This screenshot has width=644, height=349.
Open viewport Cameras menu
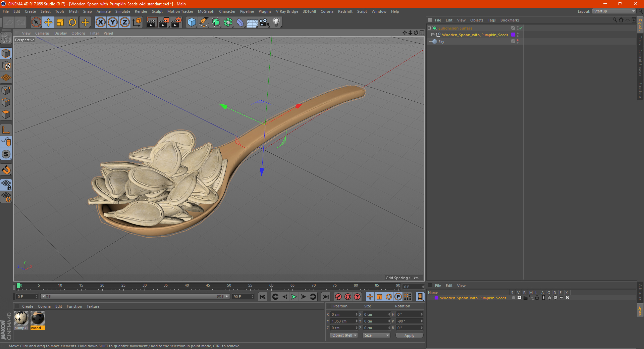click(42, 33)
